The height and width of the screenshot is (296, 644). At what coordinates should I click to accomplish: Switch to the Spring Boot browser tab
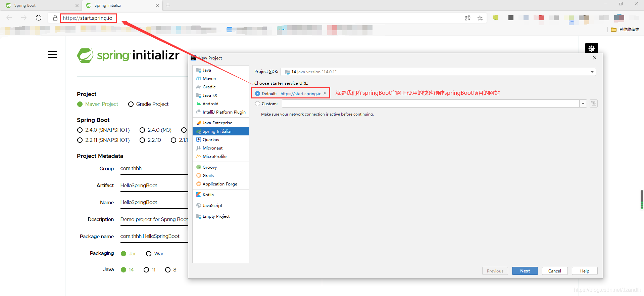[40, 5]
